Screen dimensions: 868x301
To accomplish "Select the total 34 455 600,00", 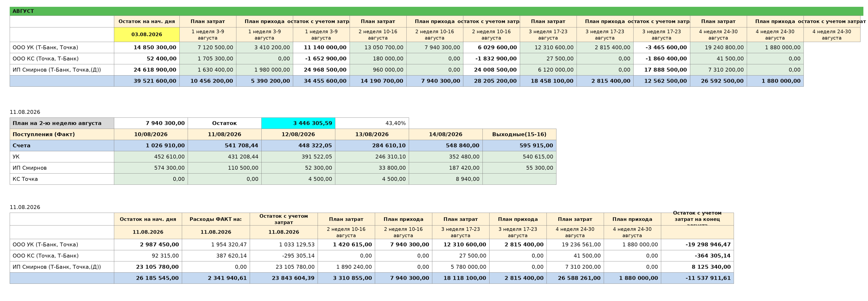I will (321, 81).
